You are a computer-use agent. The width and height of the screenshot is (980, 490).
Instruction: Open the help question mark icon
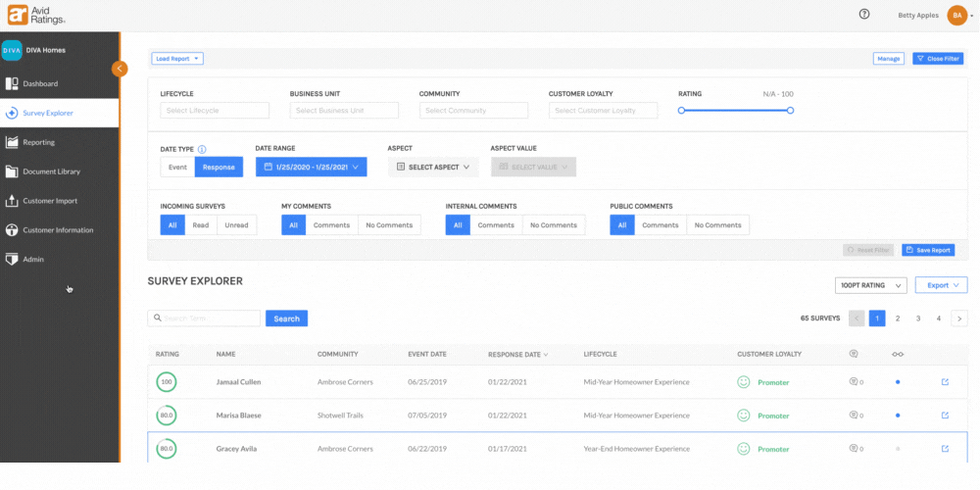pos(864,15)
